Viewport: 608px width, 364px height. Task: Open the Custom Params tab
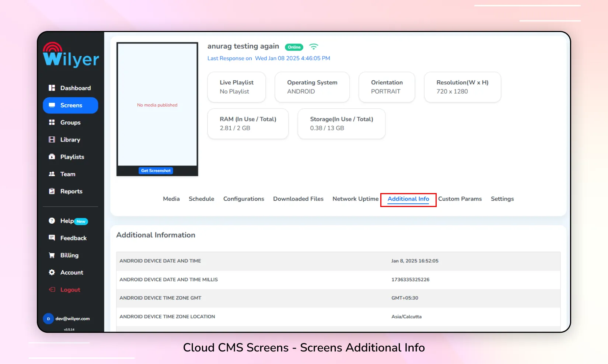point(460,199)
